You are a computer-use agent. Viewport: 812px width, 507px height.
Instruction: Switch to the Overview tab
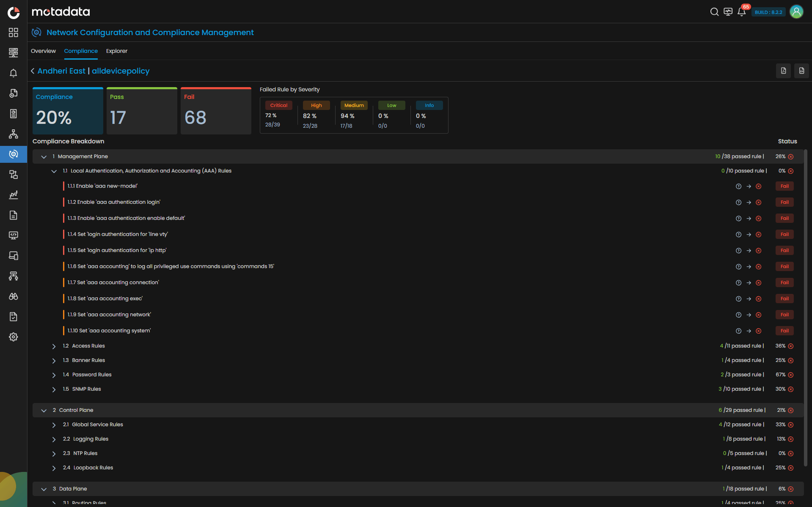pyautogui.click(x=43, y=51)
